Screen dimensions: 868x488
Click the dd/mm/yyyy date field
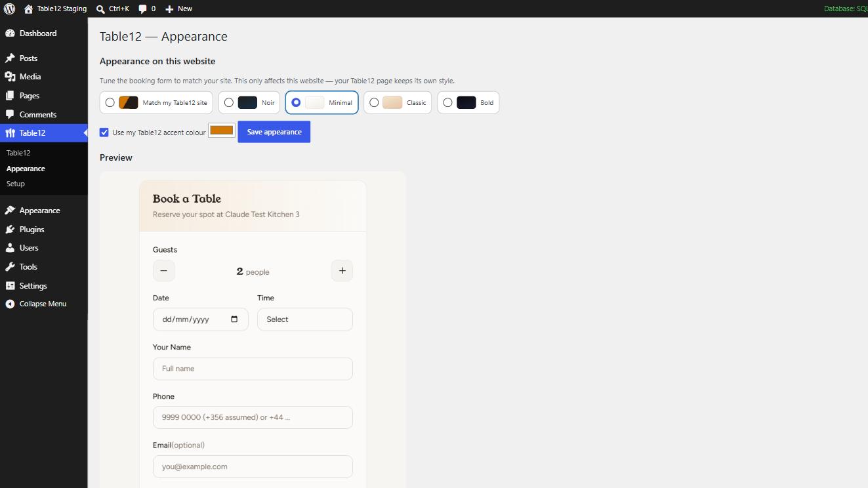pos(201,319)
